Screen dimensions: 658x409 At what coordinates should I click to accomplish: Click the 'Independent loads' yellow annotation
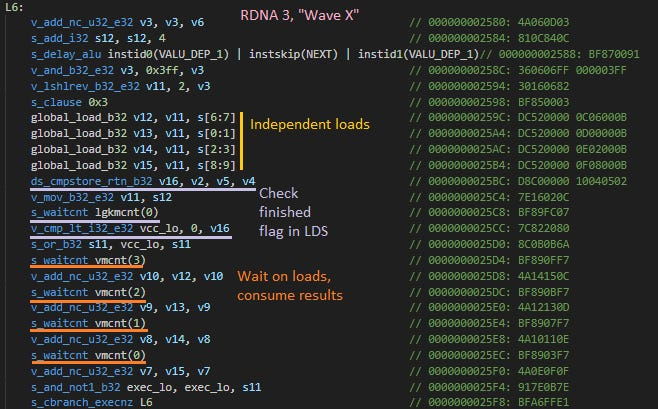(308, 125)
